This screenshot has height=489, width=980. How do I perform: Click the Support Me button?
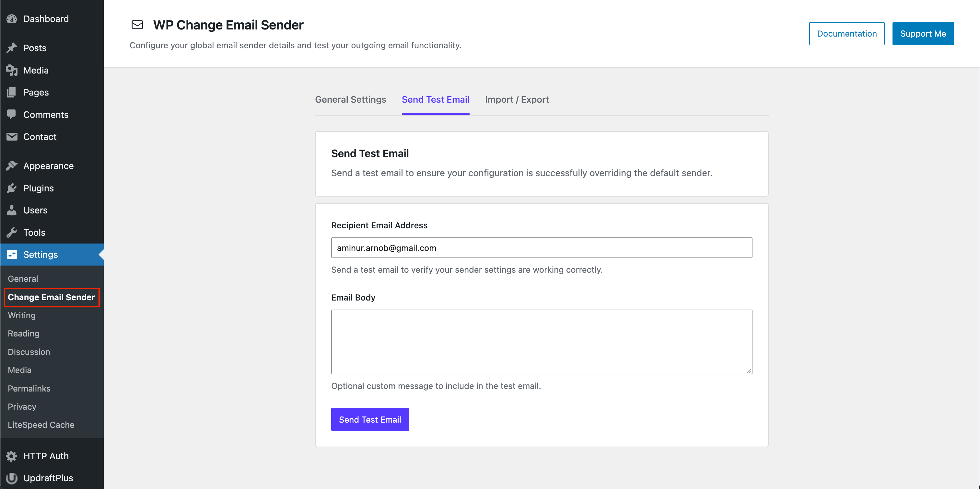923,33
